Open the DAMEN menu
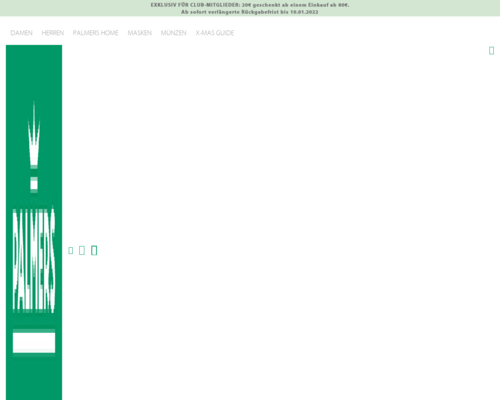Viewport: 500px width, 400px height. (21, 33)
